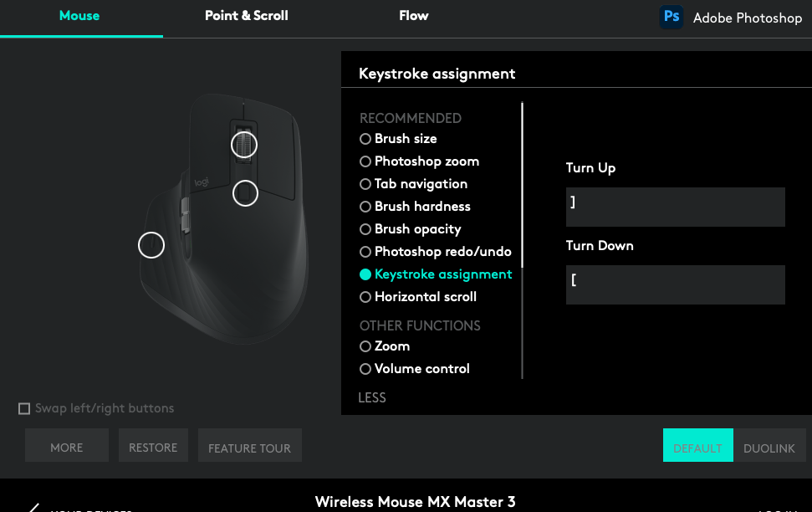The width and height of the screenshot is (812, 512).
Task: Click inside the Turn Up keystroke field
Action: pyautogui.click(x=675, y=207)
